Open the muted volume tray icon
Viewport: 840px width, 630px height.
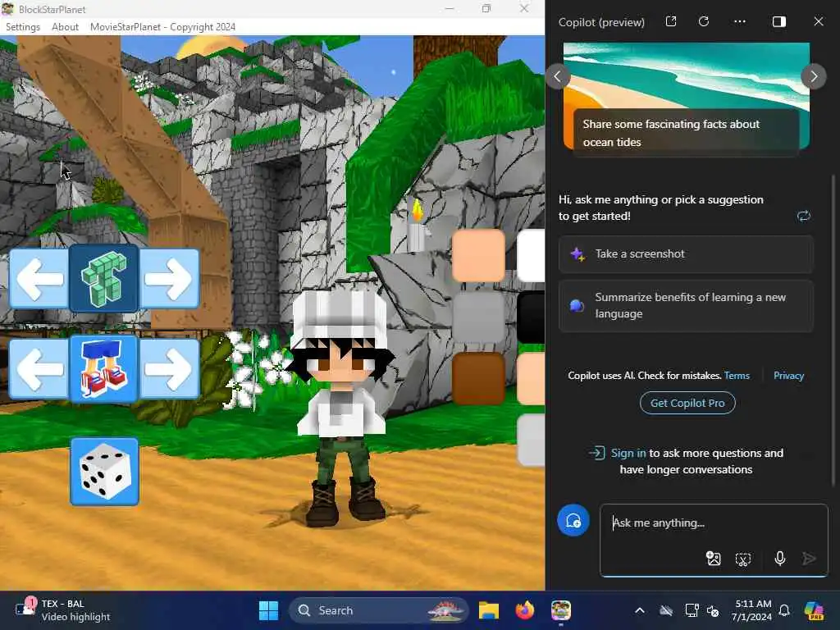point(713,610)
